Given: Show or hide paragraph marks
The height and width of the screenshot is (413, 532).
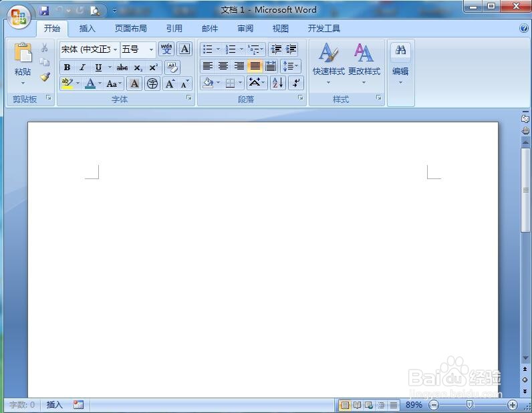Looking at the screenshot, I should tap(296, 83).
